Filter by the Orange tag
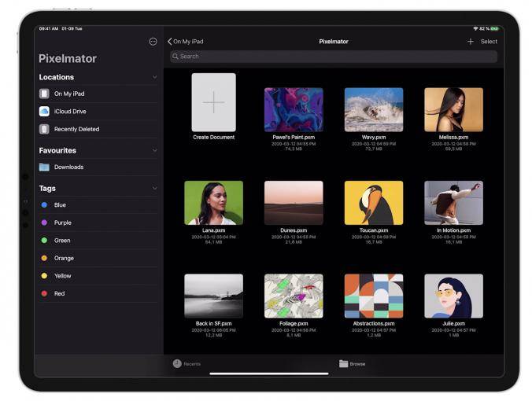The image size is (532, 401). (x=98, y=258)
